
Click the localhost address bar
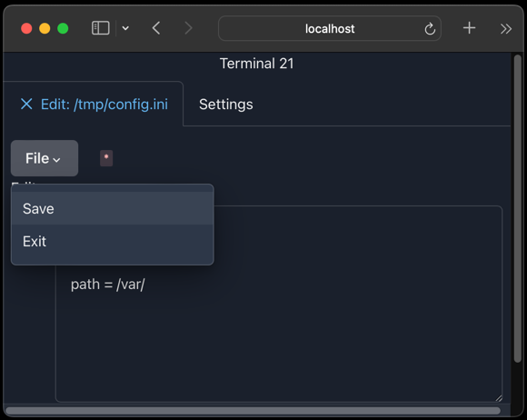(x=329, y=28)
